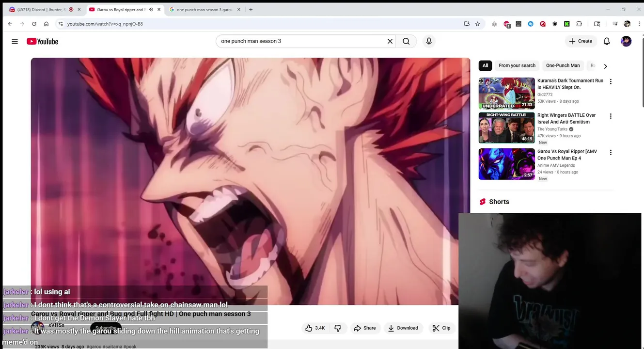This screenshot has height=349, width=644.
Task: Open the Gid2772 channel name
Action: [x=545, y=95]
